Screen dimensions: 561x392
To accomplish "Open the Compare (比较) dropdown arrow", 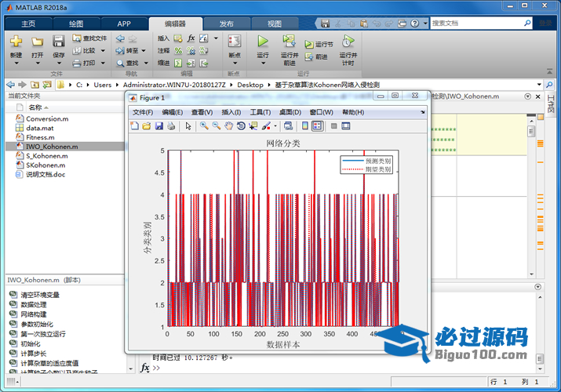I will (101, 50).
